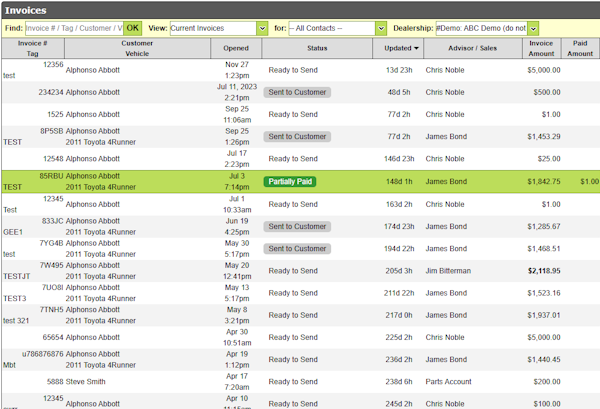The image size is (600, 409).
Task: Click the OK button beside Find field
Action: [133, 29]
